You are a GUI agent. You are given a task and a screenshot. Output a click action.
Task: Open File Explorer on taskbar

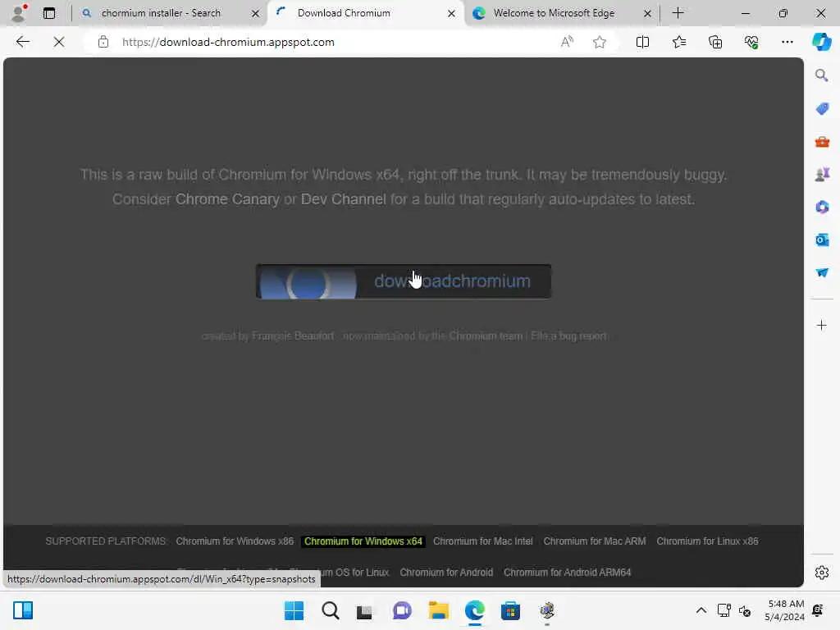[x=439, y=610]
